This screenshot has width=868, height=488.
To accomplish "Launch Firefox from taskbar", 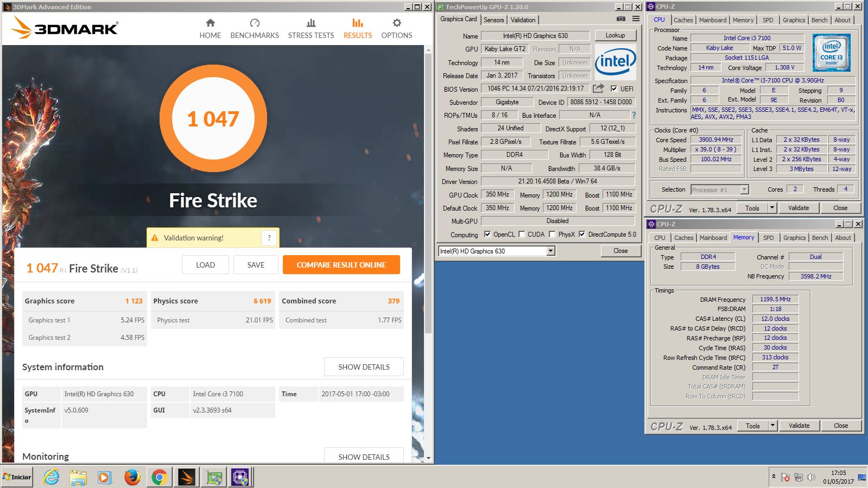I will 132,477.
